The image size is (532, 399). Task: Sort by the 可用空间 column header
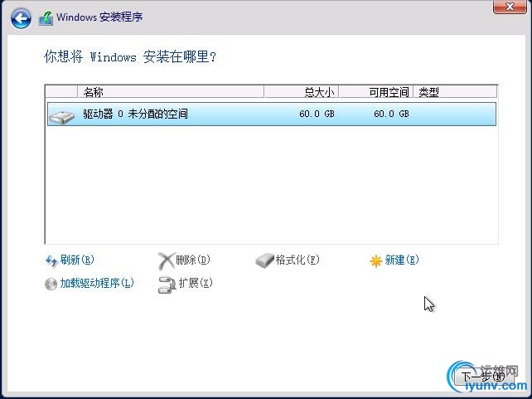click(376, 92)
